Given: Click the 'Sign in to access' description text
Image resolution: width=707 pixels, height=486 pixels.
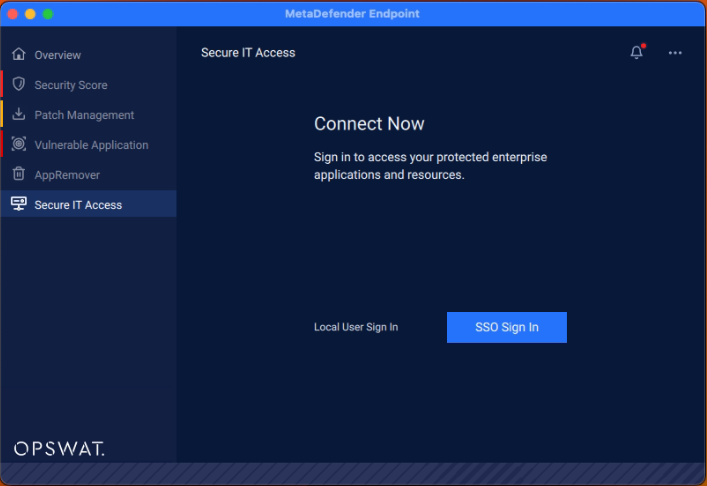Looking at the screenshot, I should coord(431,166).
